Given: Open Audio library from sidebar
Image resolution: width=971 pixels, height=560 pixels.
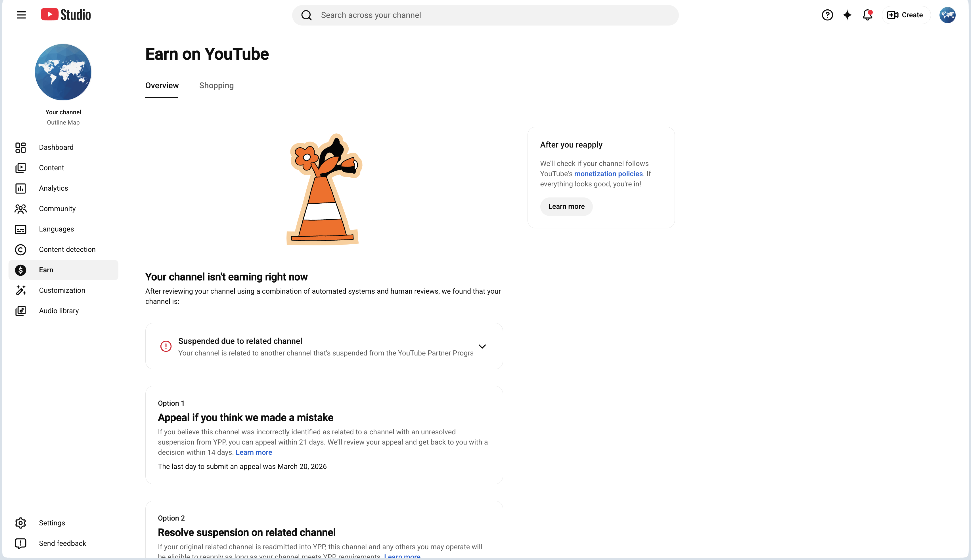Looking at the screenshot, I should pos(64,311).
